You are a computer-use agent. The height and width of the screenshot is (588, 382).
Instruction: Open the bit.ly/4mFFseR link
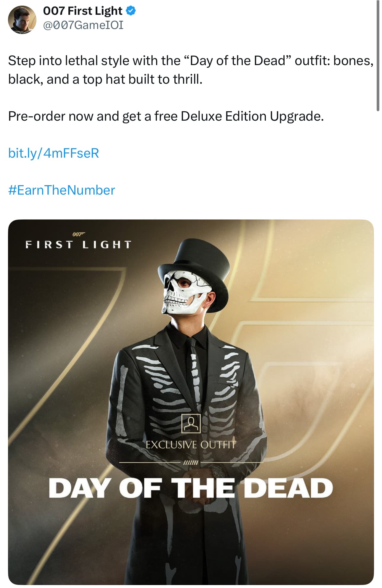coord(54,153)
